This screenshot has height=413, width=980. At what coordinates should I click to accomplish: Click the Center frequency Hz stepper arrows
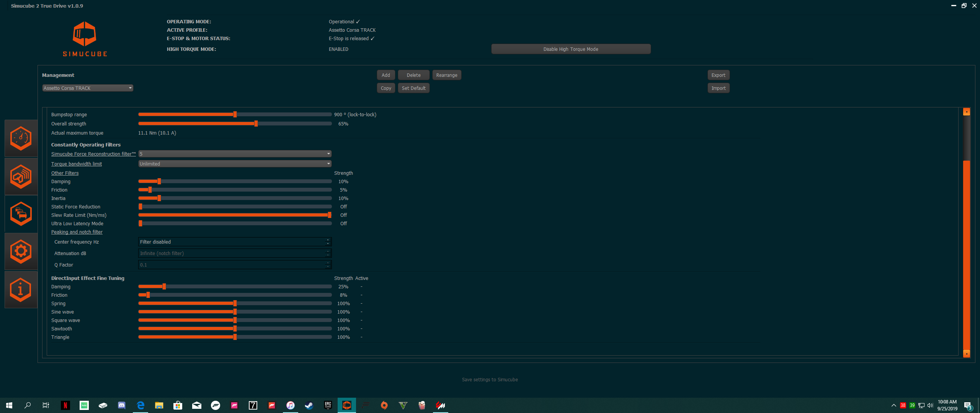click(x=328, y=242)
